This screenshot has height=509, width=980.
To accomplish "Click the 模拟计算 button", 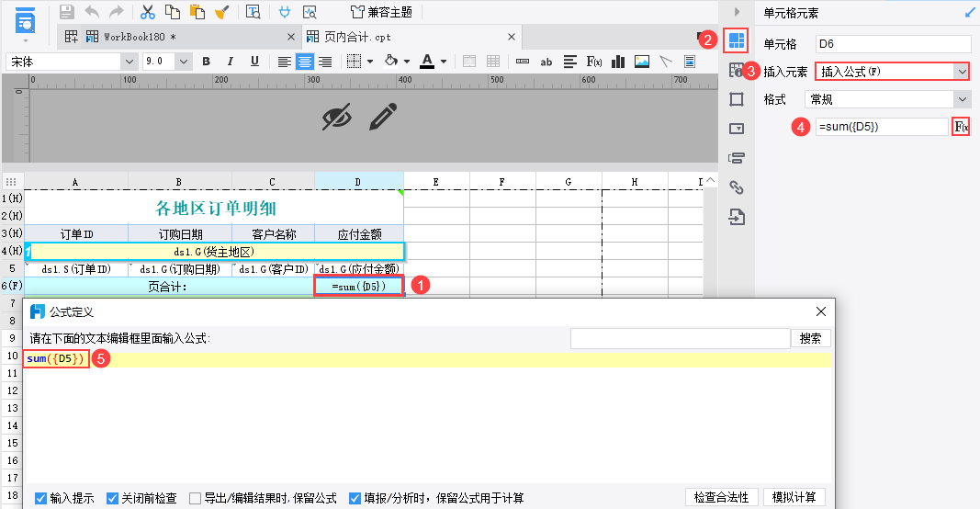I will pyautogui.click(x=794, y=497).
